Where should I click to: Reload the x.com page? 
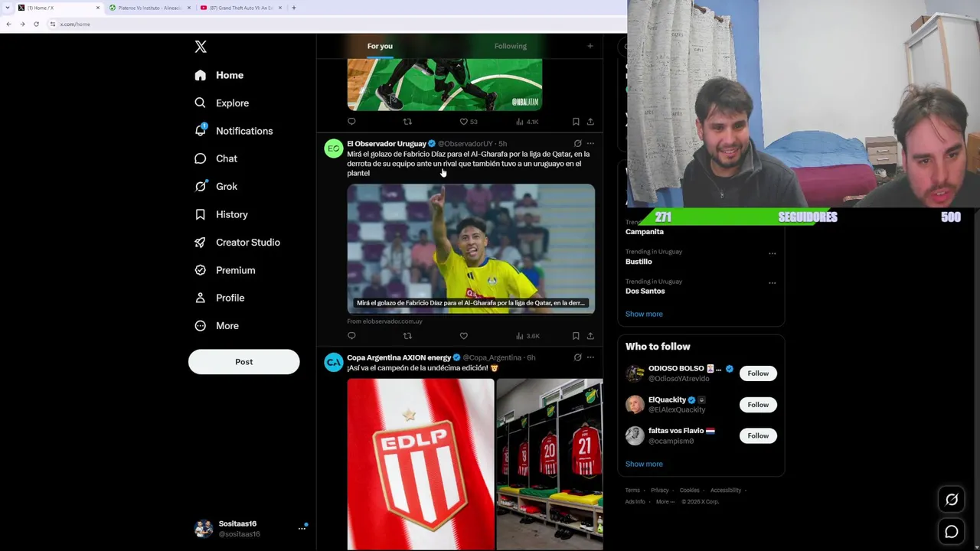pos(36,24)
